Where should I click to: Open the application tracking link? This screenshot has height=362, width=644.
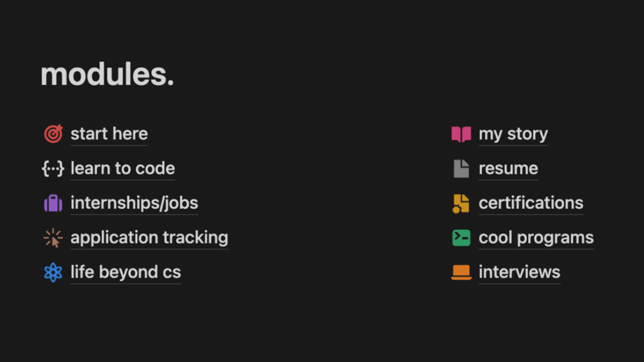[x=149, y=238]
